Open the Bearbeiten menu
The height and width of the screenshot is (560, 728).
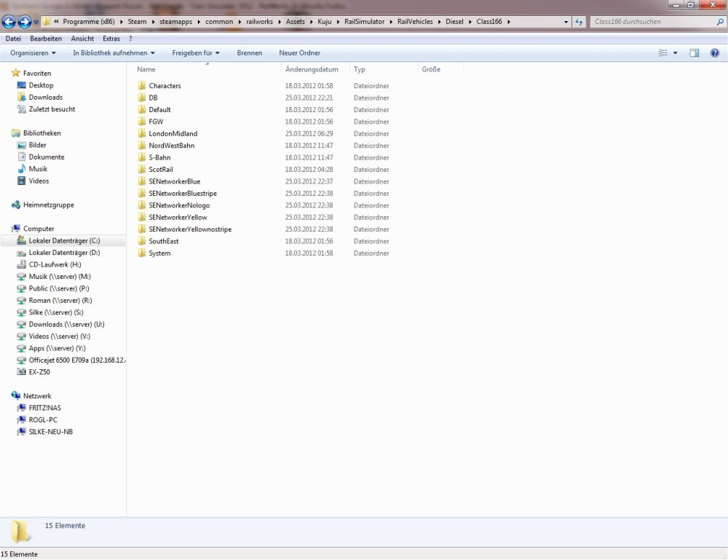46,39
